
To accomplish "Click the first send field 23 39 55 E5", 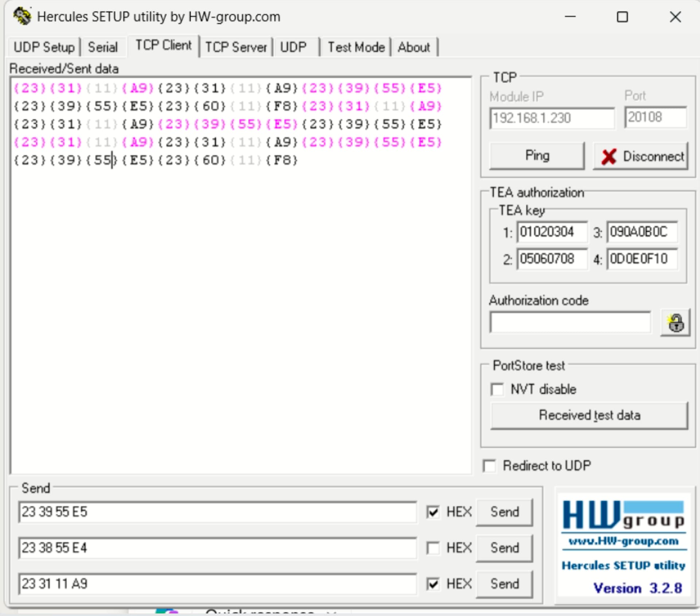I will [x=218, y=512].
